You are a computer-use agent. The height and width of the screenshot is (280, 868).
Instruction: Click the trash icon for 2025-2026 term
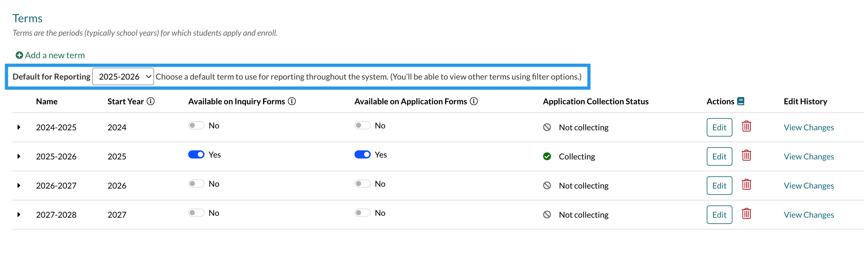746,156
